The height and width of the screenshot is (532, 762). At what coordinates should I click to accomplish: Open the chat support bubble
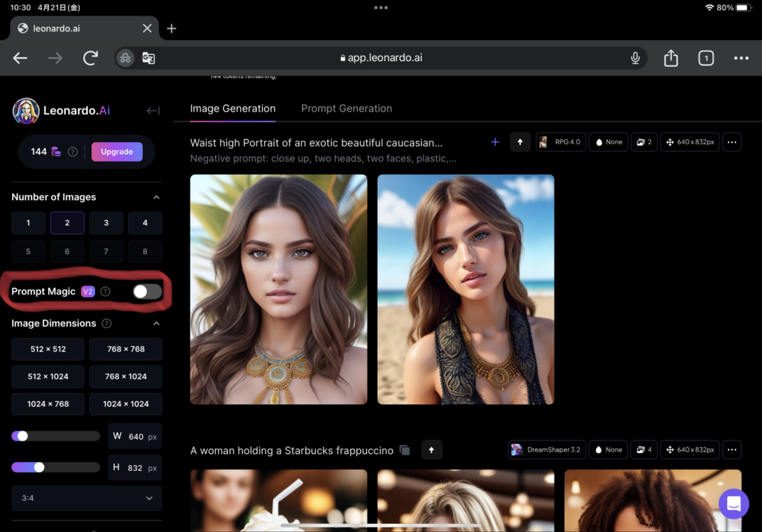[x=733, y=504]
